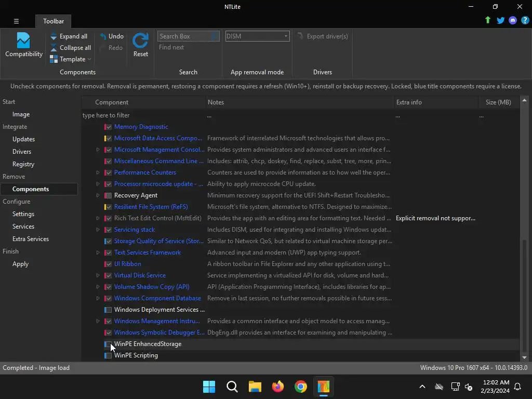
Task: Expand Performance Counters node
Action: (x=98, y=172)
